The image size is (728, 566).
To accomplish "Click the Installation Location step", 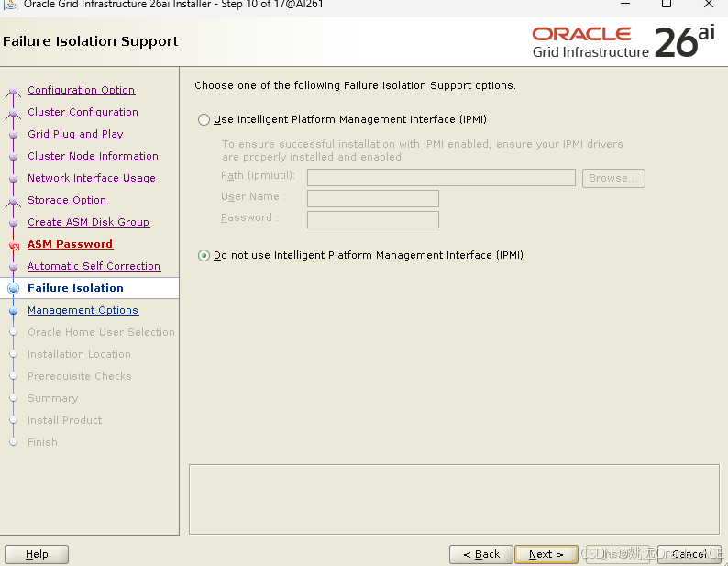I will pyautogui.click(x=79, y=354).
